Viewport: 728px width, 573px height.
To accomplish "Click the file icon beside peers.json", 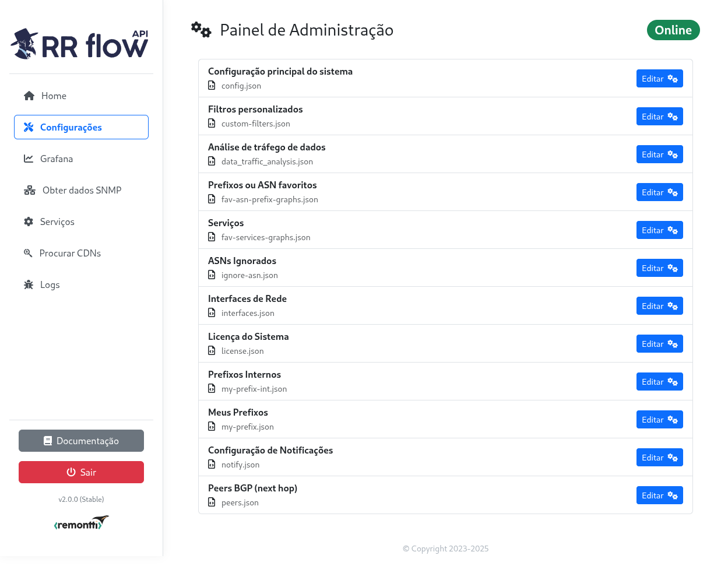I will pyautogui.click(x=211, y=502).
